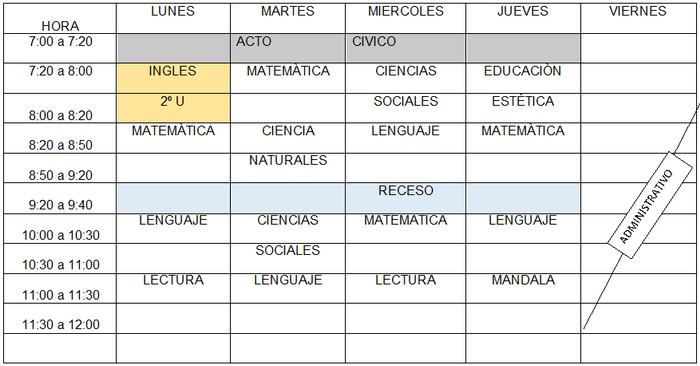Select the LUNES column header

[x=174, y=19]
